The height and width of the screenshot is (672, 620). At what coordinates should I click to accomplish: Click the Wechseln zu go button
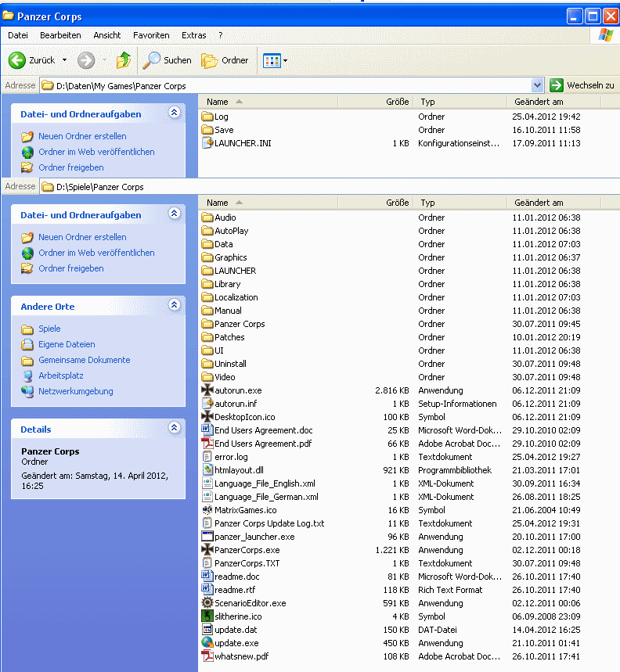point(582,85)
